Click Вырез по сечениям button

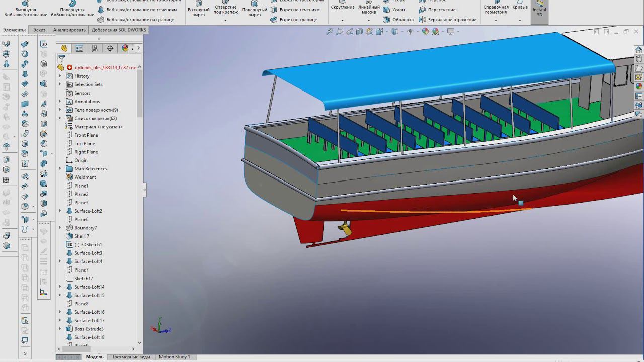tap(295, 10)
